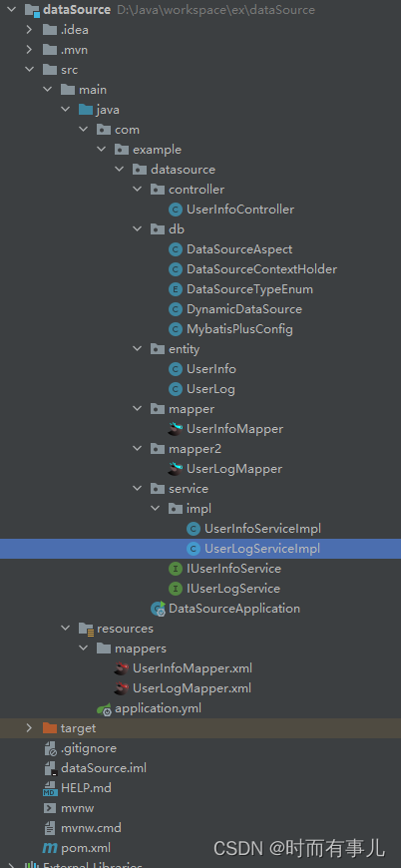Click the DataSourceApplication Spring Boot icon

[158, 609]
